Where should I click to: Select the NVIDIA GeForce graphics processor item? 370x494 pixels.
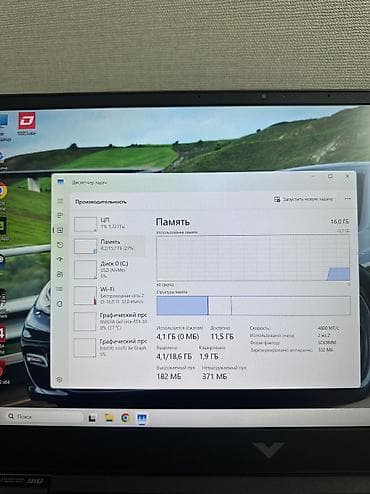(x=109, y=321)
